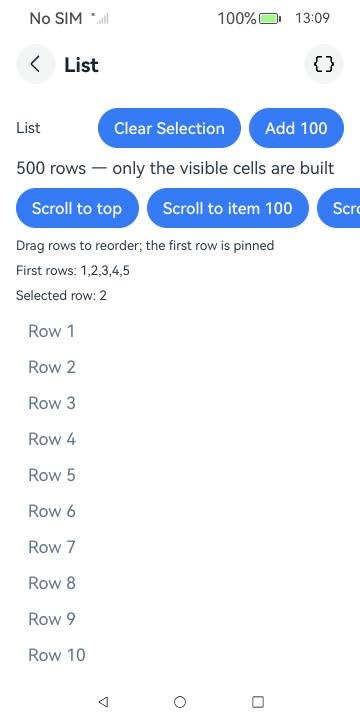
Task: Choose Row 4 list item
Action: pos(180,439)
